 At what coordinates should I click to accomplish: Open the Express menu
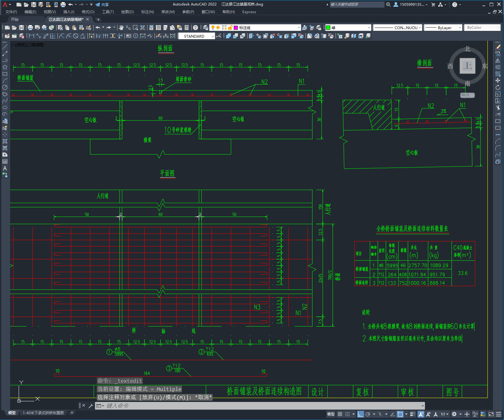click(x=249, y=12)
